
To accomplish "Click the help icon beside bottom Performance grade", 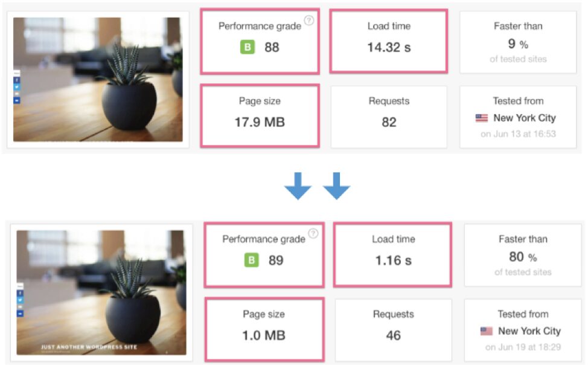I will point(313,233).
